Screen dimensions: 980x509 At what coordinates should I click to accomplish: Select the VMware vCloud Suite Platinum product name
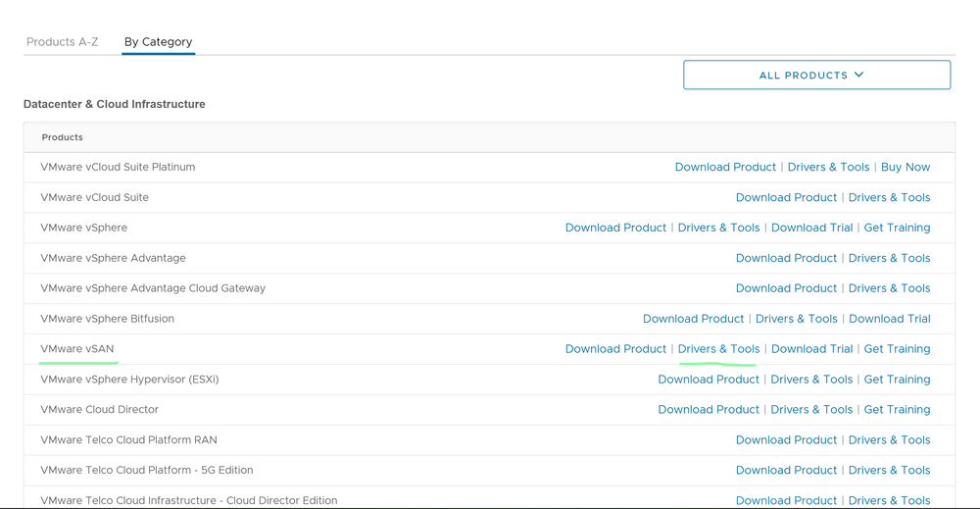tap(118, 167)
